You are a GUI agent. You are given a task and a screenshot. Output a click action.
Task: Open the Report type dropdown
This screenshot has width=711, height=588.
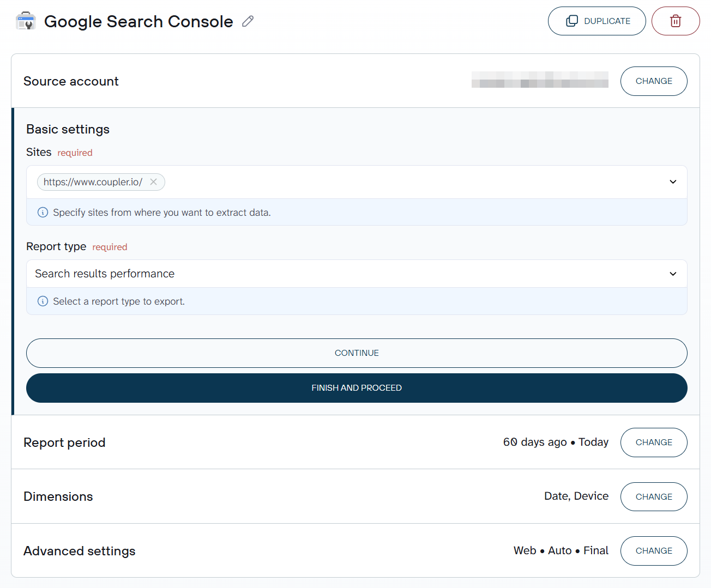(x=357, y=274)
